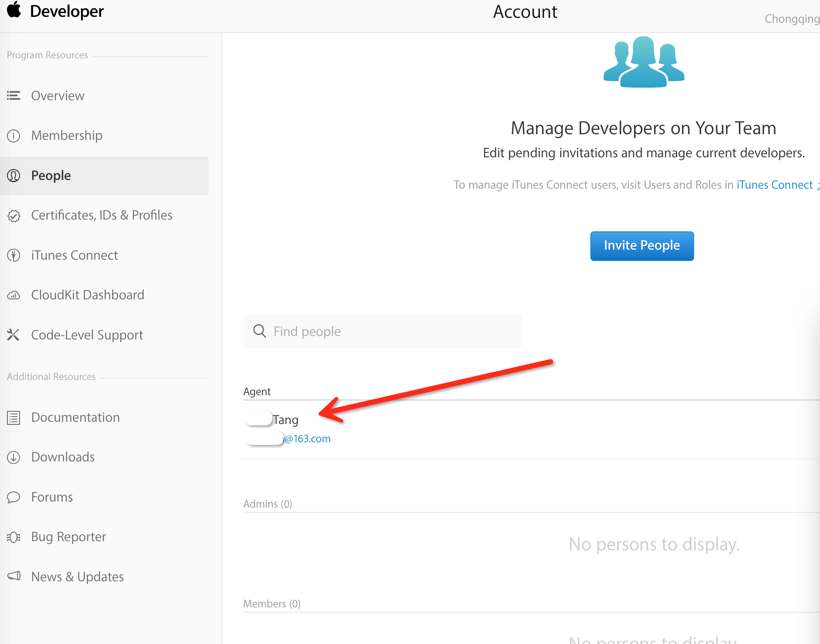Screen dimensions: 820x644
Task: Open Code-Level Support
Action: [87, 335]
